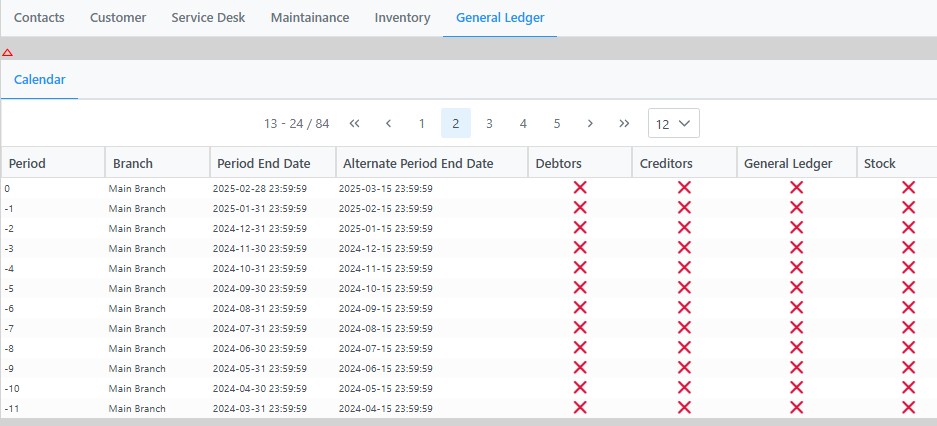Screen dimensions: 937x426
Task: Switch to the Inventory tab
Action: click(x=402, y=18)
